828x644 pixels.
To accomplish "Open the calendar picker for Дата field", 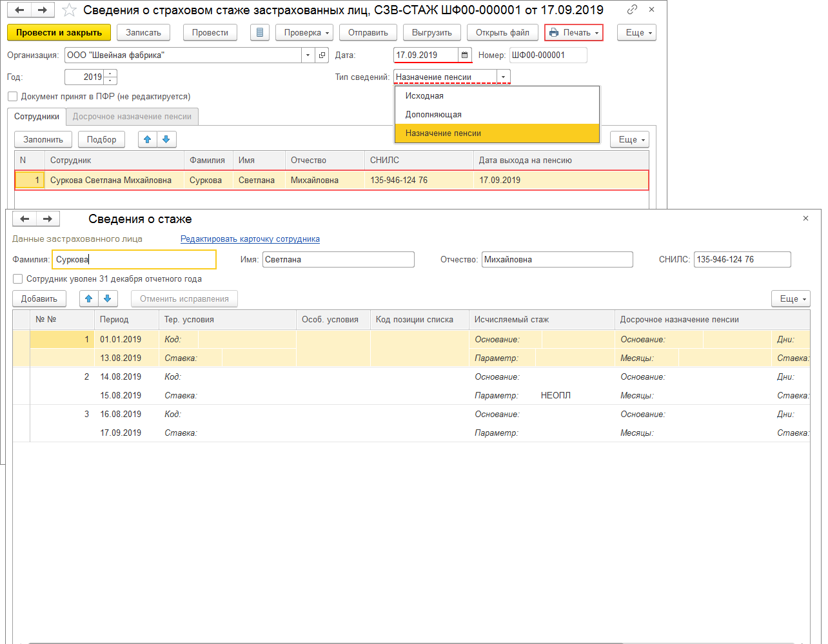I will coord(464,55).
